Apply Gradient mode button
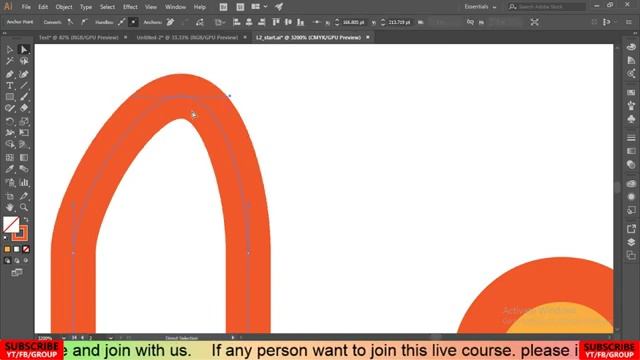The width and height of the screenshot is (640, 360). (x=17, y=249)
